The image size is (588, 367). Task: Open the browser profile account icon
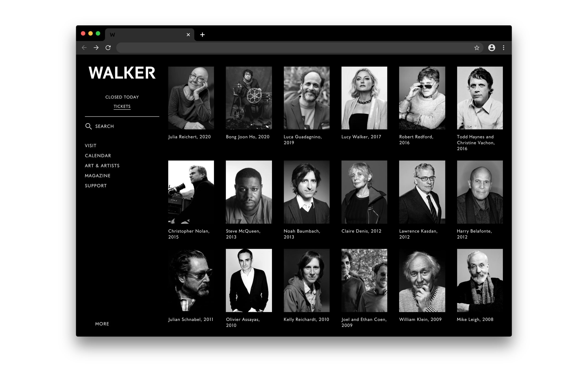(492, 48)
